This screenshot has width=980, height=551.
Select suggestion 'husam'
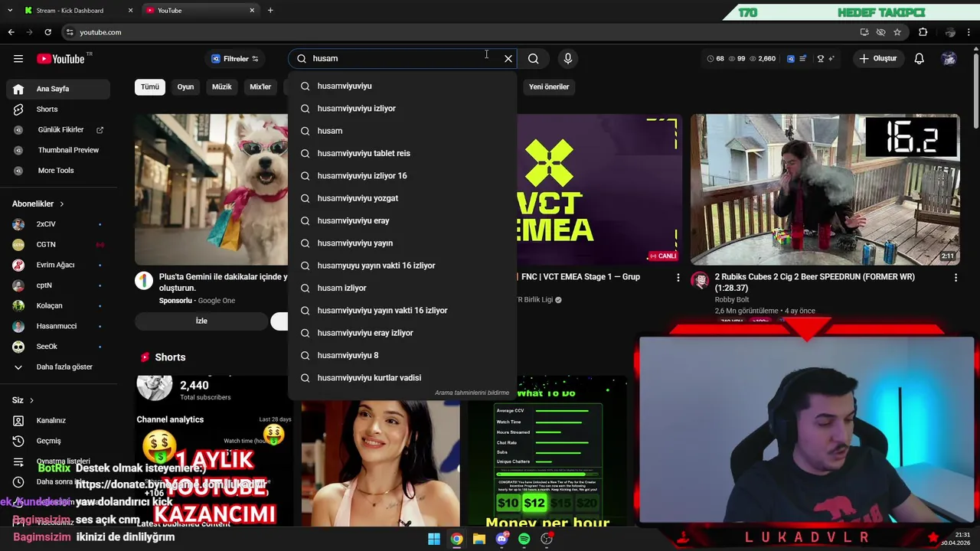click(403, 131)
